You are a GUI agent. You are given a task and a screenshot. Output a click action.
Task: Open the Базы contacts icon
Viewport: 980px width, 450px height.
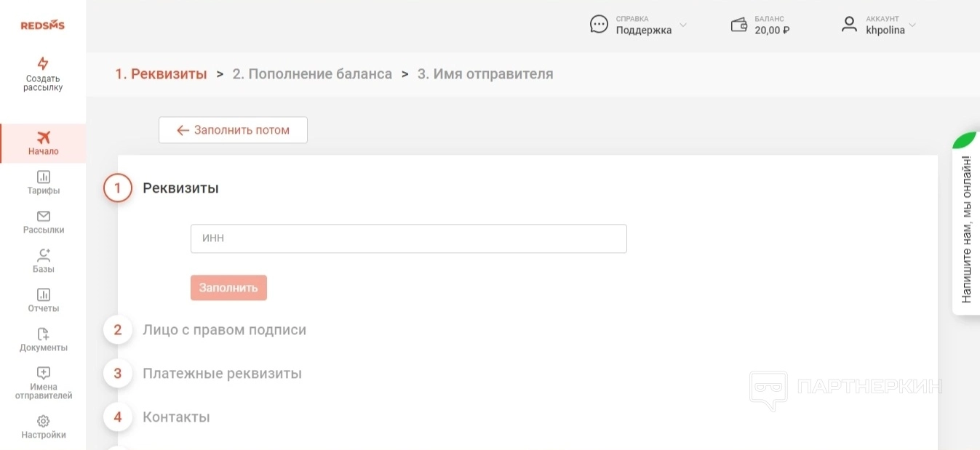43,255
